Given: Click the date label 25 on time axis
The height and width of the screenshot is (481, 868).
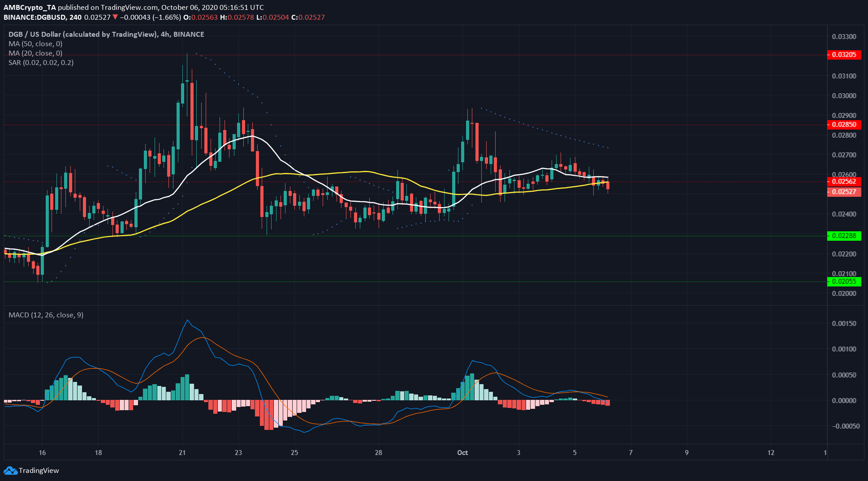Looking at the screenshot, I should (294, 452).
